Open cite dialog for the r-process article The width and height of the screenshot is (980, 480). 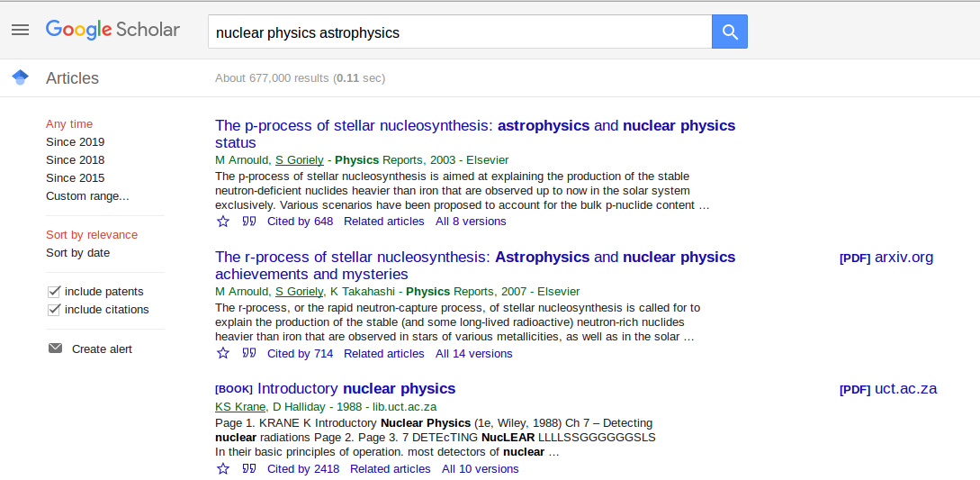click(249, 354)
